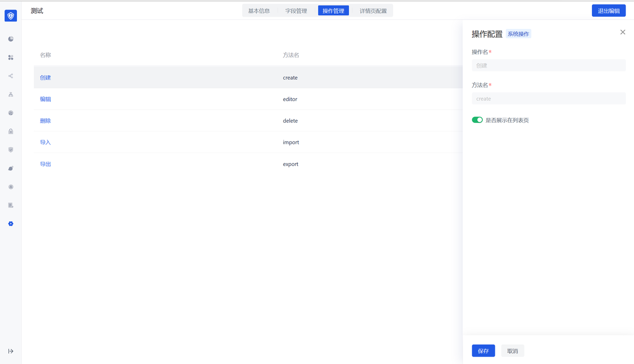Open the 编辑 operation link
Image resolution: width=634 pixels, height=364 pixels.
46,99
